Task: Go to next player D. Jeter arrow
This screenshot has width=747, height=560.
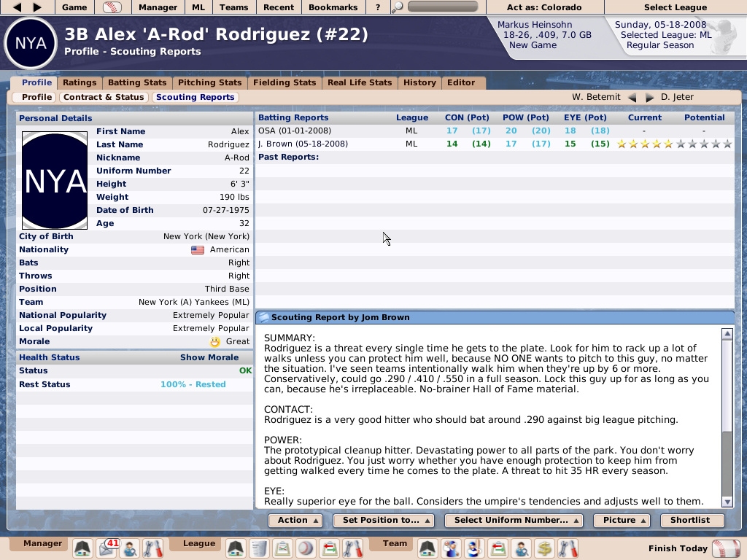Action: (649, 97)
